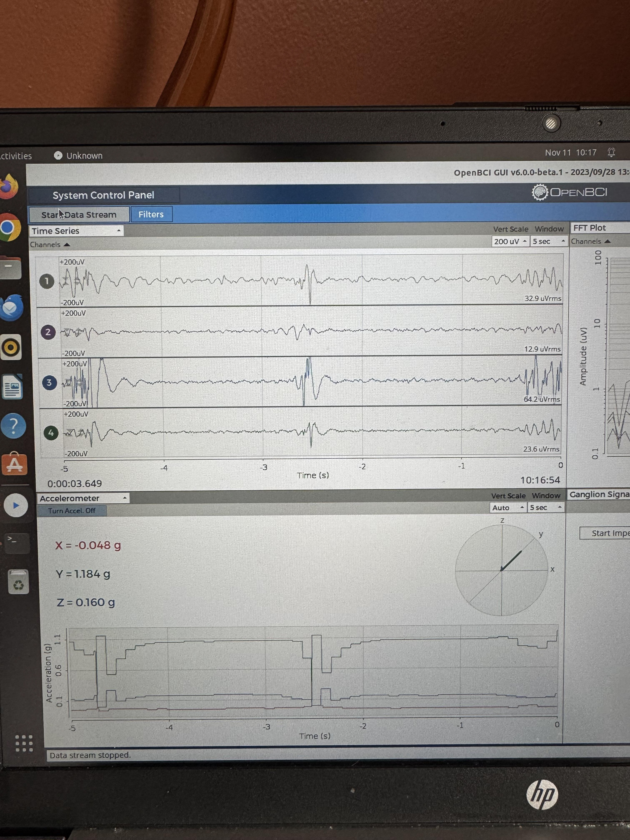Toggle channel 2 circle button
Viewport: 630px width, 840px height.
48,332
